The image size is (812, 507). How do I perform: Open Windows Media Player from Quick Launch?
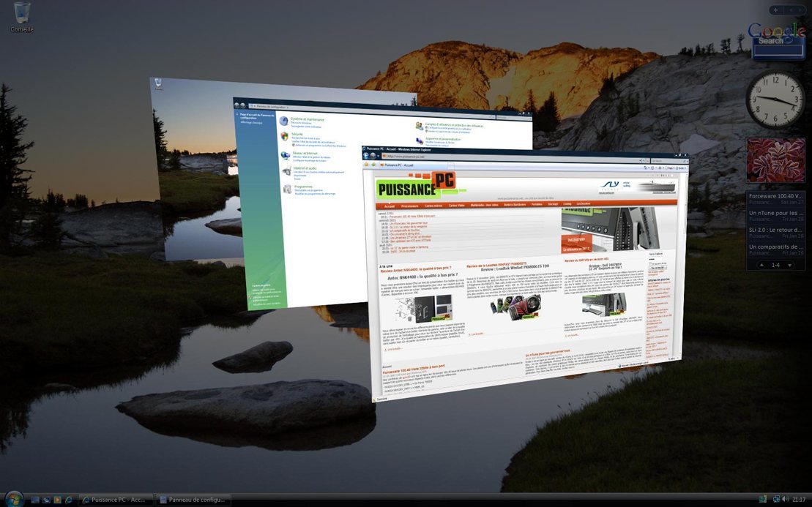tap(57, 500)
